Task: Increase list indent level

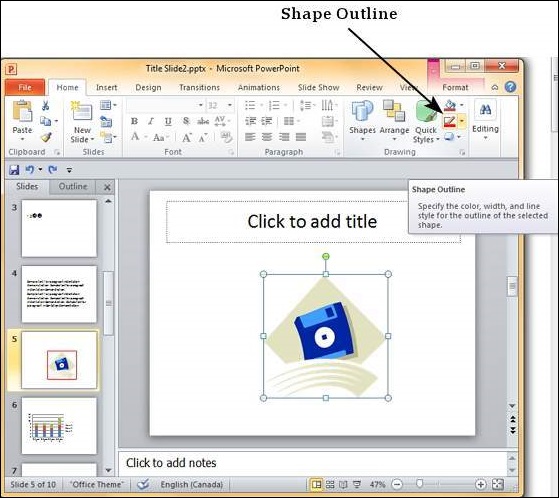Action: click(x=267, y=121)
